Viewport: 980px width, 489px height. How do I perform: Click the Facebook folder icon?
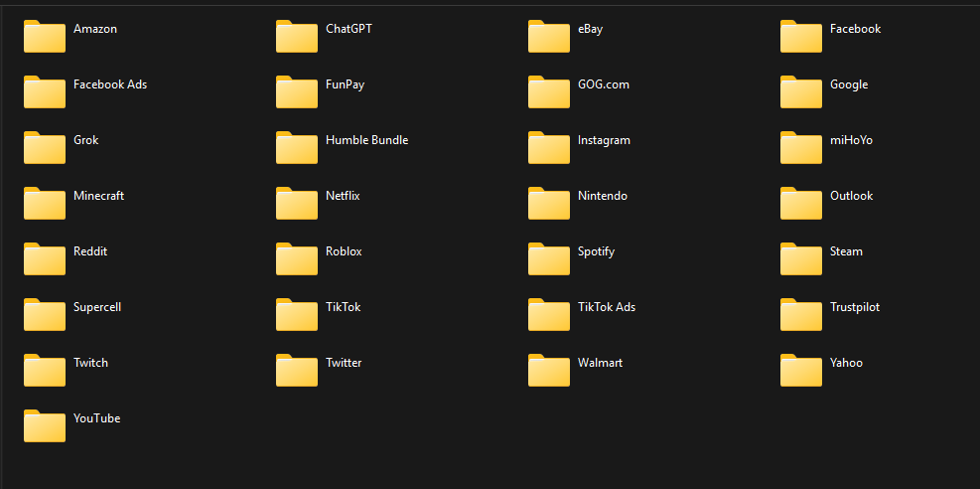point(801,36)
